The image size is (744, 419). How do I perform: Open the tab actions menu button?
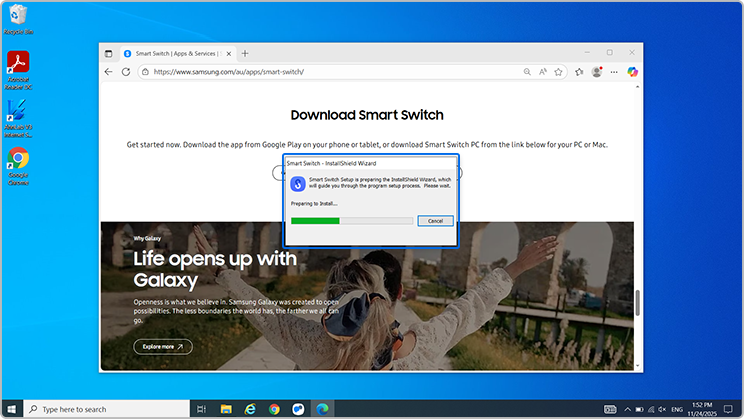coord(109,53)
